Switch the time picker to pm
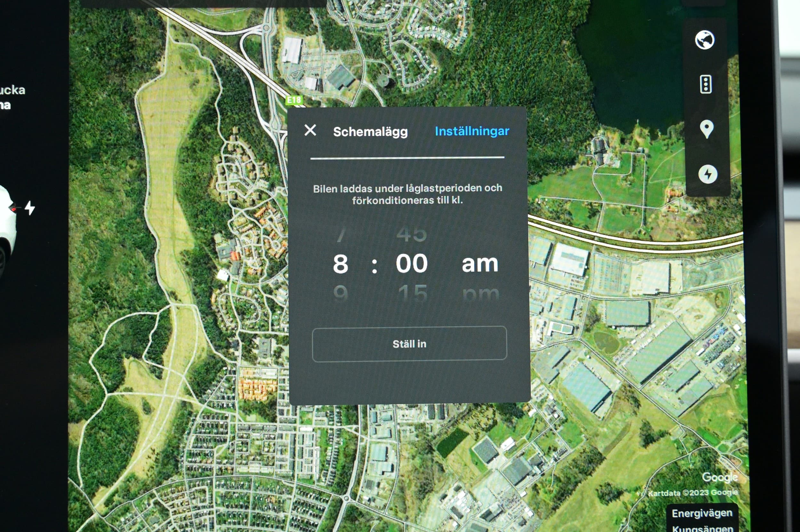800x532 pixels. (x=481, y=294)
